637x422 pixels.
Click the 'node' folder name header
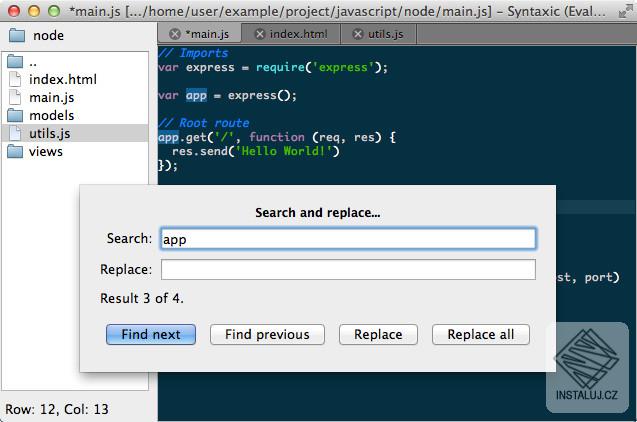[48, 35]
